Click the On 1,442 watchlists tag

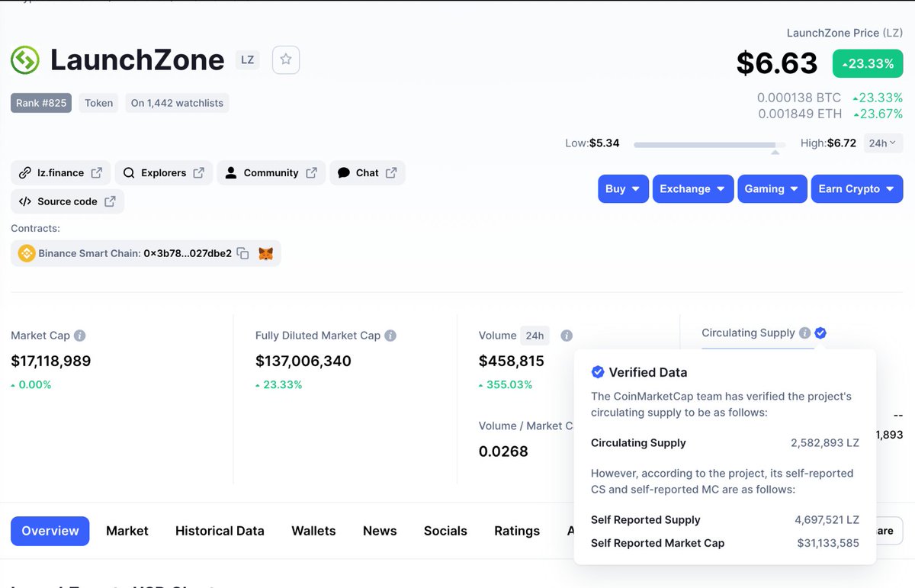(177, 103)
